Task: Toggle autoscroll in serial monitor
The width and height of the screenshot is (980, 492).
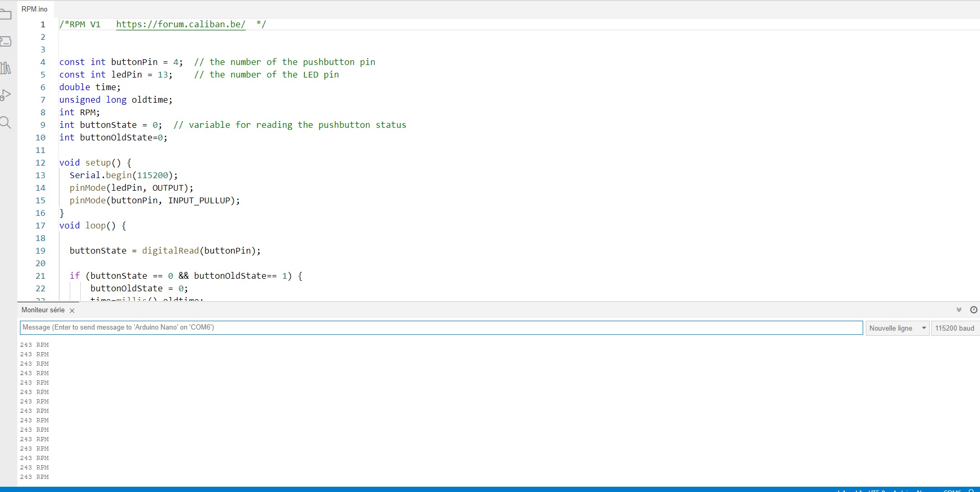Action: coord(959,310)
